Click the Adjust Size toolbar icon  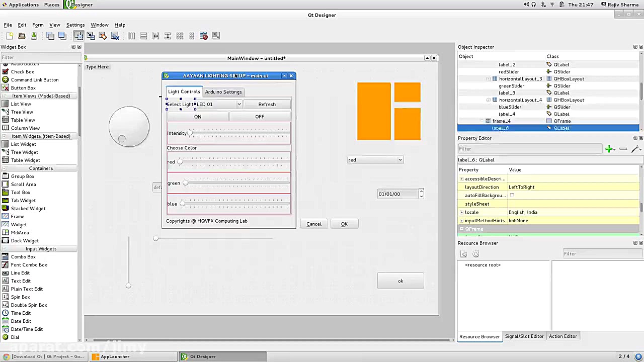(x=215, y=36)
